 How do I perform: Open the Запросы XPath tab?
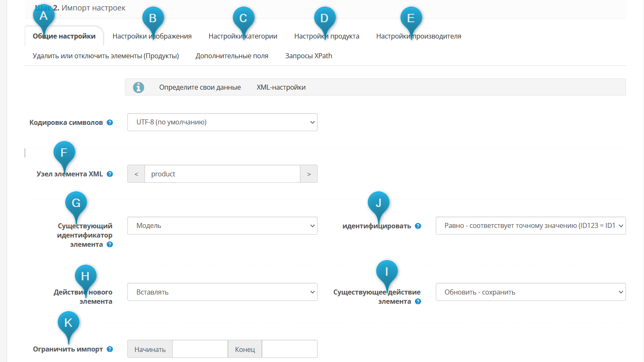point(308,56)
